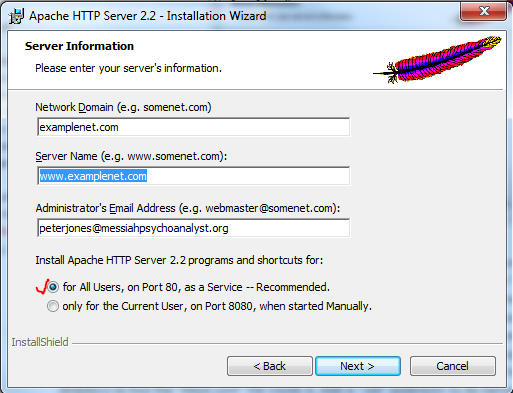Close the Installation Wizard window
Screen dimensions: 513x393
click(x=483, y=12)
